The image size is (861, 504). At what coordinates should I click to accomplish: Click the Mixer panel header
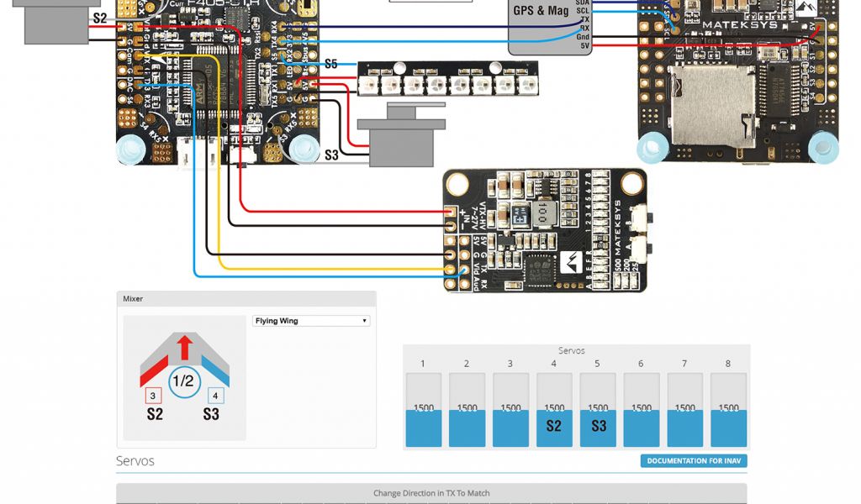click(x=246, y=299)
